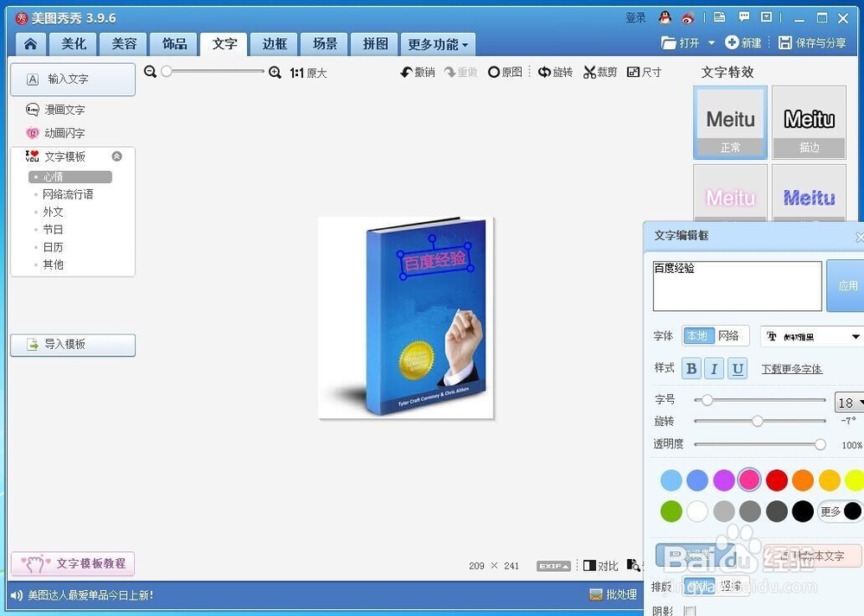Pick the blue Meitu text effect

[809, 194]
